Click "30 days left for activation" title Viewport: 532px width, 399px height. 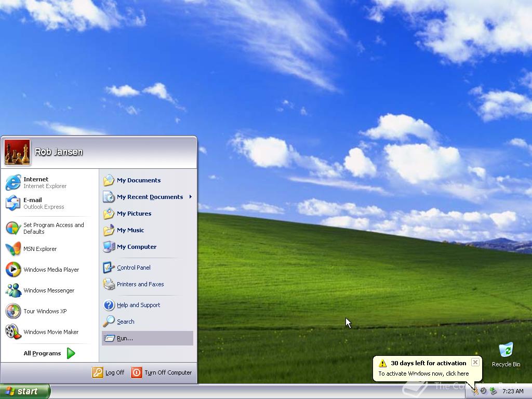[429, 363]
